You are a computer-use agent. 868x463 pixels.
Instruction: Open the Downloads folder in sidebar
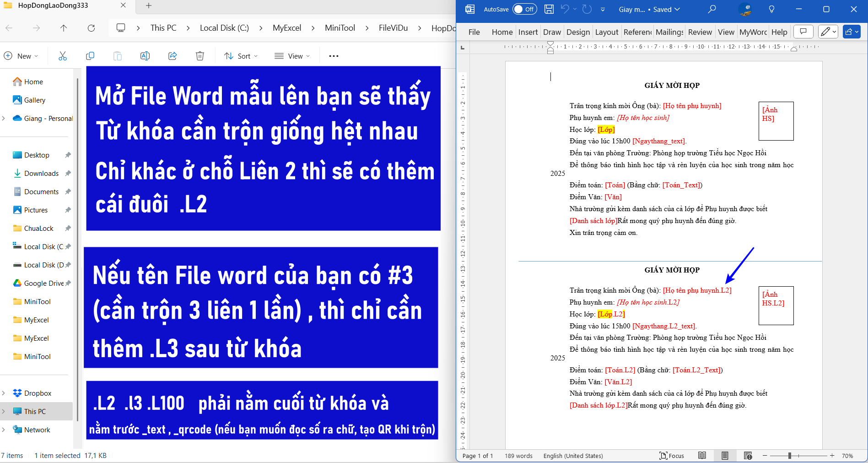[x=41, y=173]
